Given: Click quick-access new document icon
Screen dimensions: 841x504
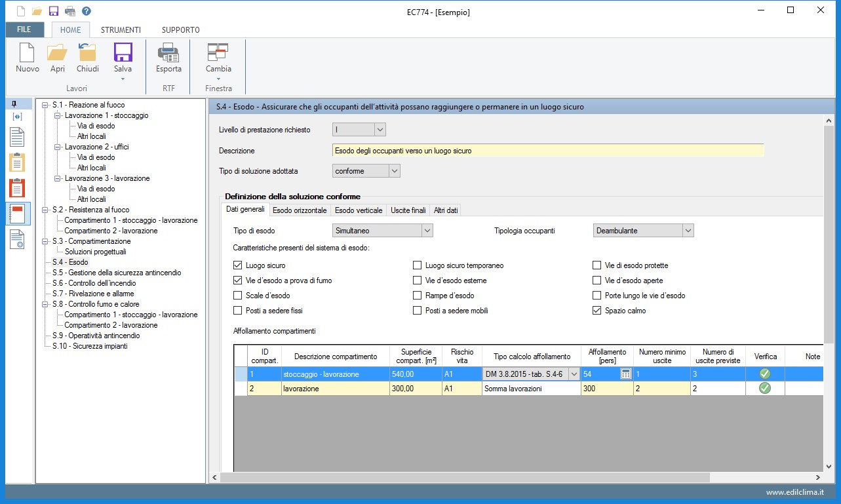Looking at the screenshot, I should [x=22, y=11].
